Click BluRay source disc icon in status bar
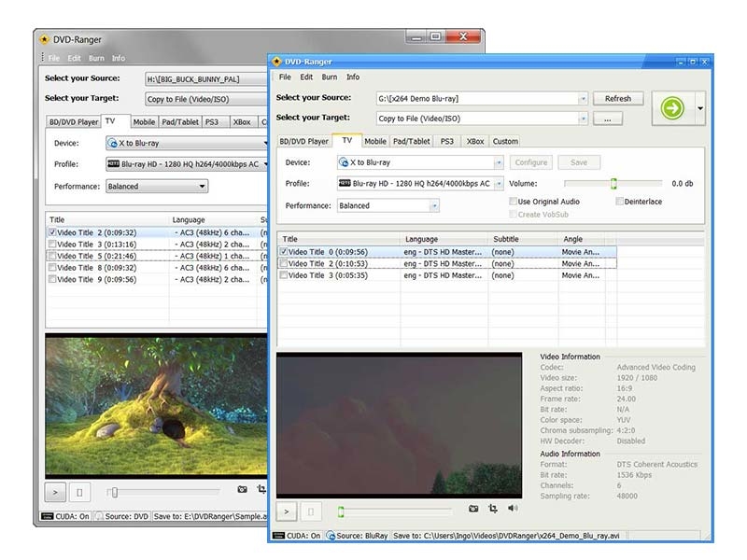Screen dimensions: 747x560 [331, 536]
